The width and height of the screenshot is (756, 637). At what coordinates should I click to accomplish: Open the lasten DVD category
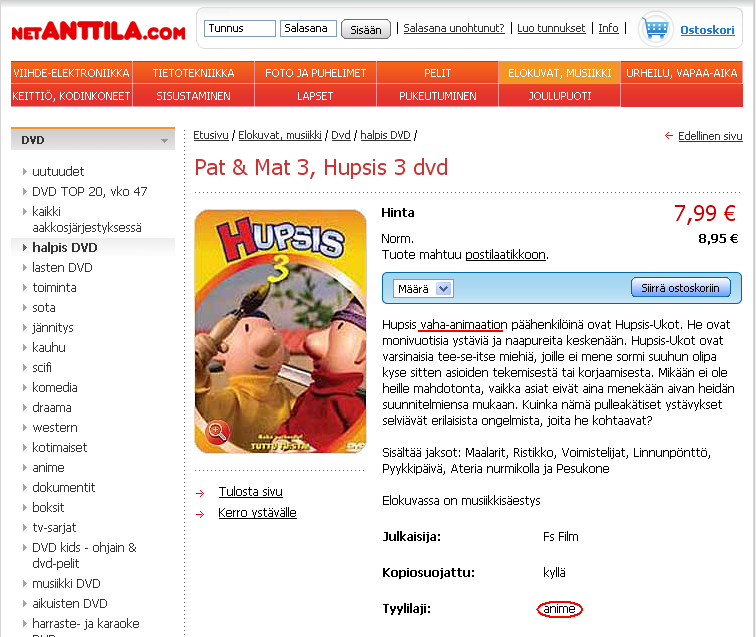(x=62, y=268)
